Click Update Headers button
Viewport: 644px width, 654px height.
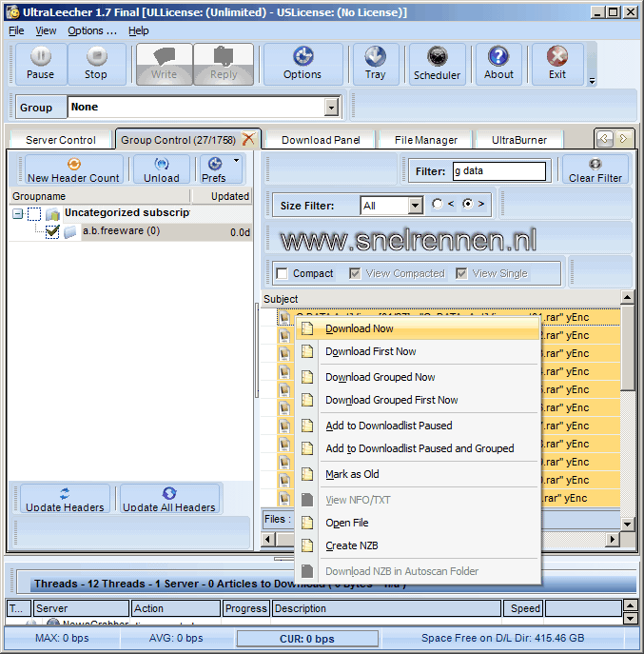pyautogui.click(x=65, y=499)
